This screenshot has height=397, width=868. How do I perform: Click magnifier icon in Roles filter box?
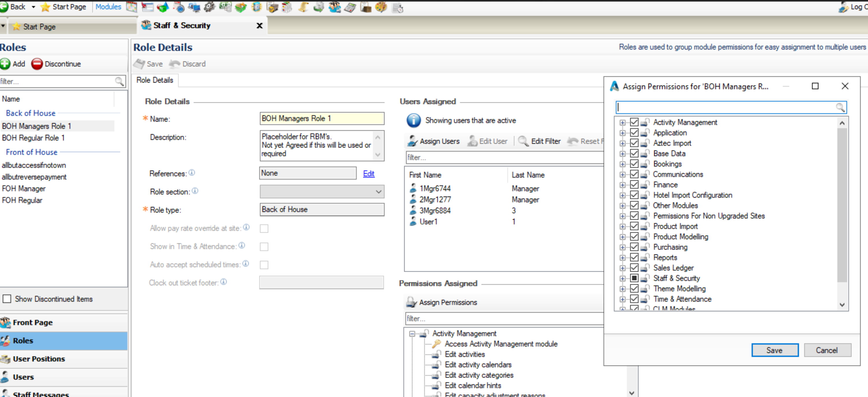pyautogui.click(x=119, y=81)
